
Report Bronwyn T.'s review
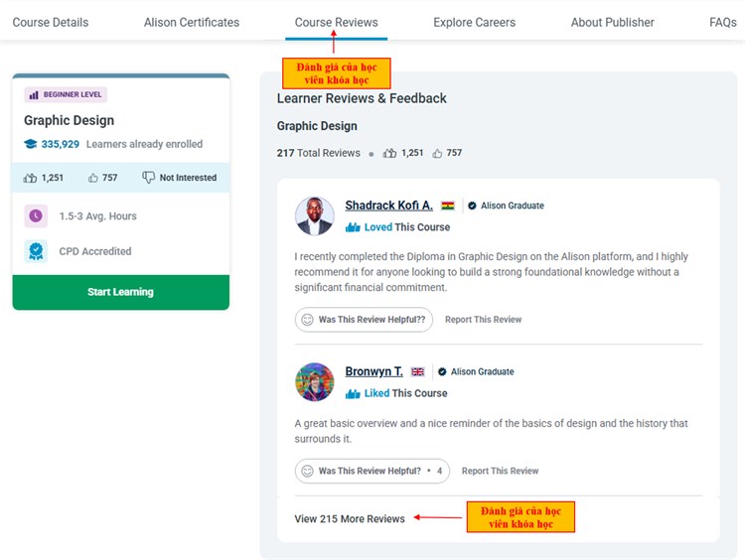point(500,471)
